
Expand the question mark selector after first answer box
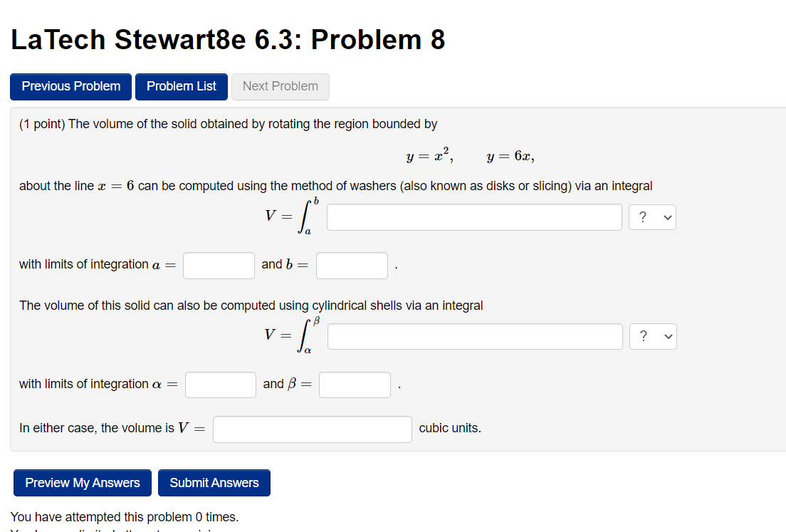tap(652, 217)
